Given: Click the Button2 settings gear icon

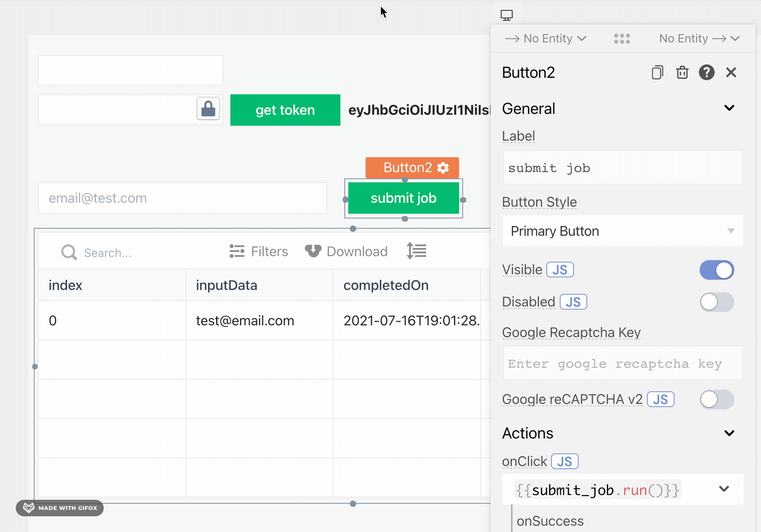Looking at the screenshot, I should (443, 168).
